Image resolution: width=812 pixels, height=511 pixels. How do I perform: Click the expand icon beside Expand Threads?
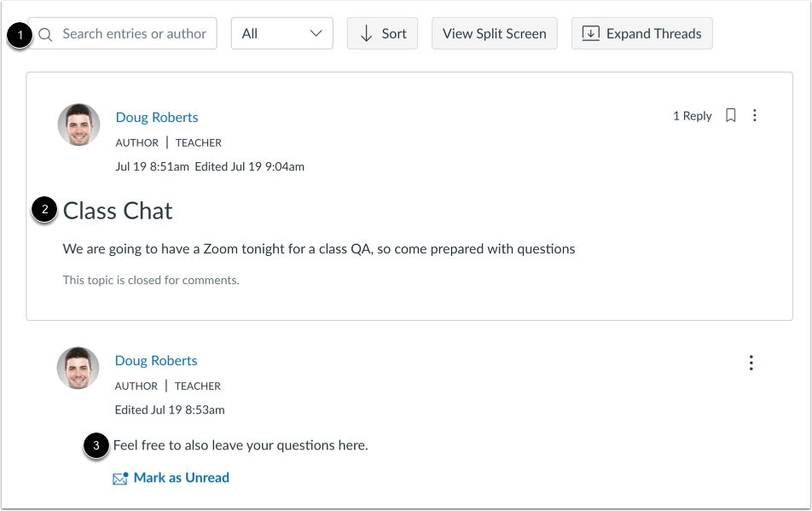[590, 34]
